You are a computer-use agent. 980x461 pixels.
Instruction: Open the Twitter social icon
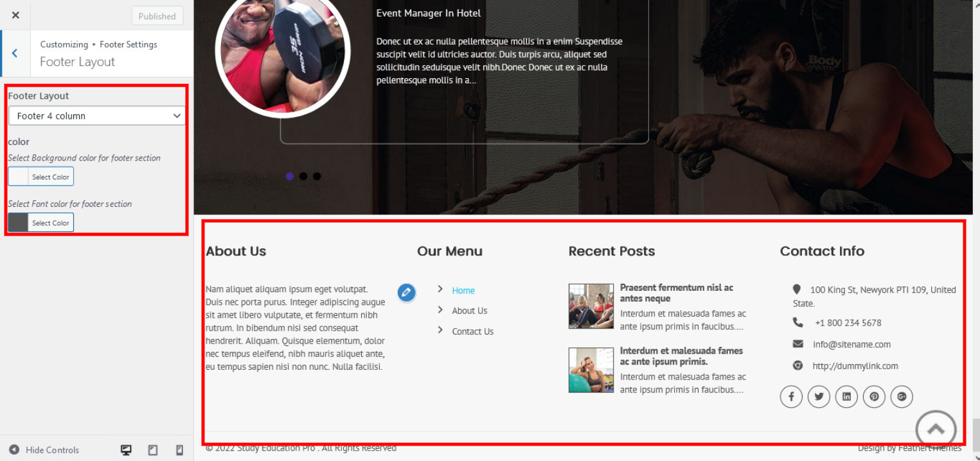tap(819, 397)
